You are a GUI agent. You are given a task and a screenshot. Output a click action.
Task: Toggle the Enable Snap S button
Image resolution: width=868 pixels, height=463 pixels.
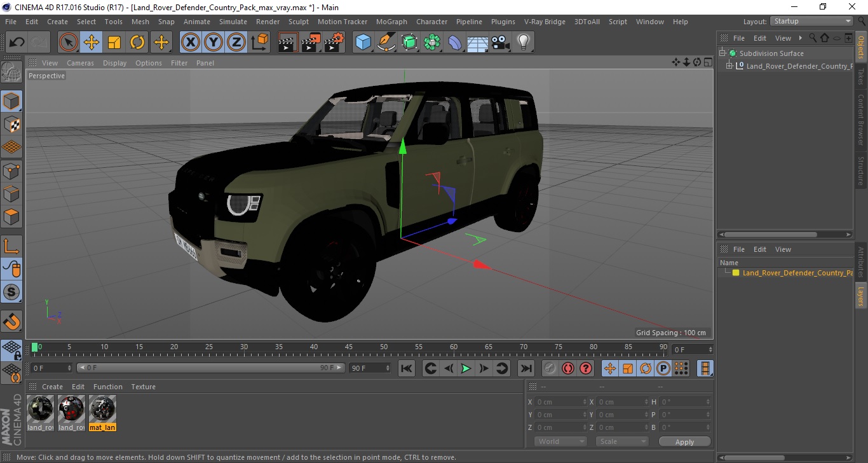click(x=11, y=293)
